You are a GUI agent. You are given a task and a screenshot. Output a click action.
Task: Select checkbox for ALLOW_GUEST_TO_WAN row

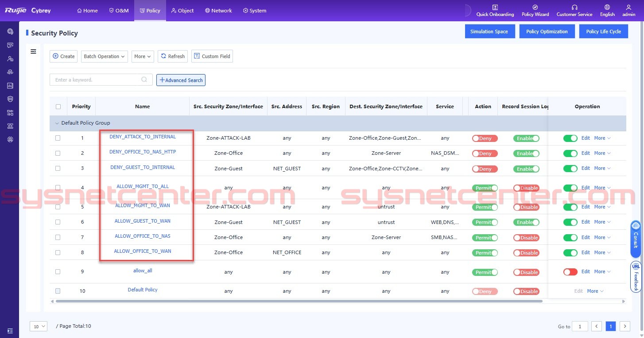coord(58,222)
